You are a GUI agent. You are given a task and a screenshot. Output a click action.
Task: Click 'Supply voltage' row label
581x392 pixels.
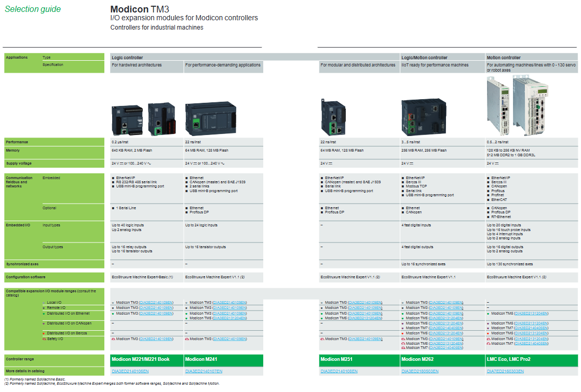click(19, 164)
